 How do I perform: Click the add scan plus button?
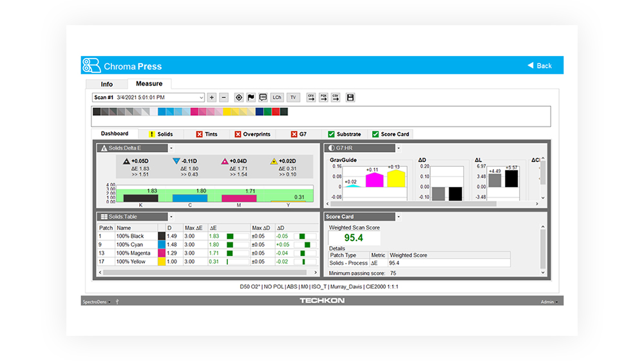tap(212, 97)
